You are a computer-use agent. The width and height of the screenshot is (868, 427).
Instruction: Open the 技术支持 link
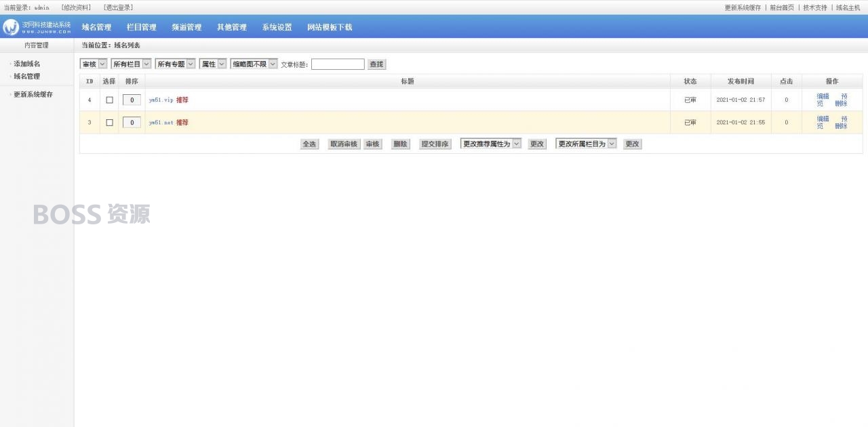(x=815, y=7)
